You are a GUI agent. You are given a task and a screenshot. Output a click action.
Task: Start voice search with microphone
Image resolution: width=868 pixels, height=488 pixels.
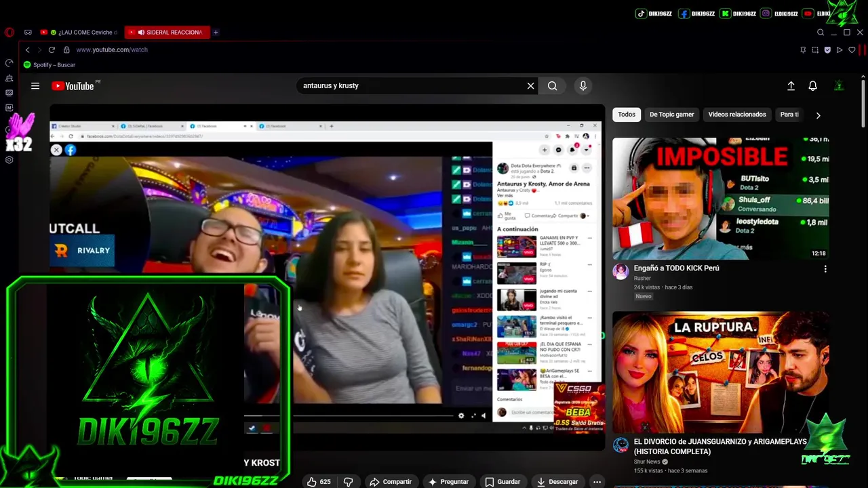pyautogui.click(x=583, y=86)
